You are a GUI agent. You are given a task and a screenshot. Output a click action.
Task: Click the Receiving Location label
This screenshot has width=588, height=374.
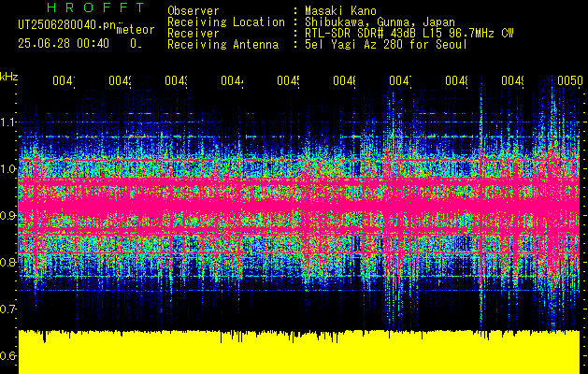[226, 22]
